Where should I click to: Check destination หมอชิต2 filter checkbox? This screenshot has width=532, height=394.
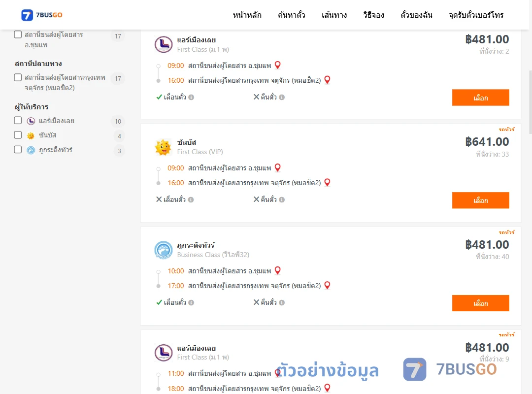18,77
